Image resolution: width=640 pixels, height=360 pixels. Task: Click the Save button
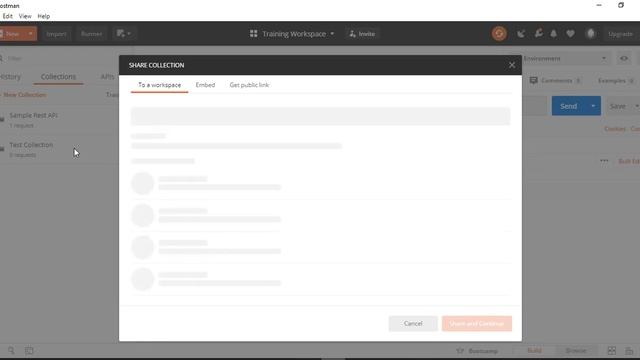618,106
